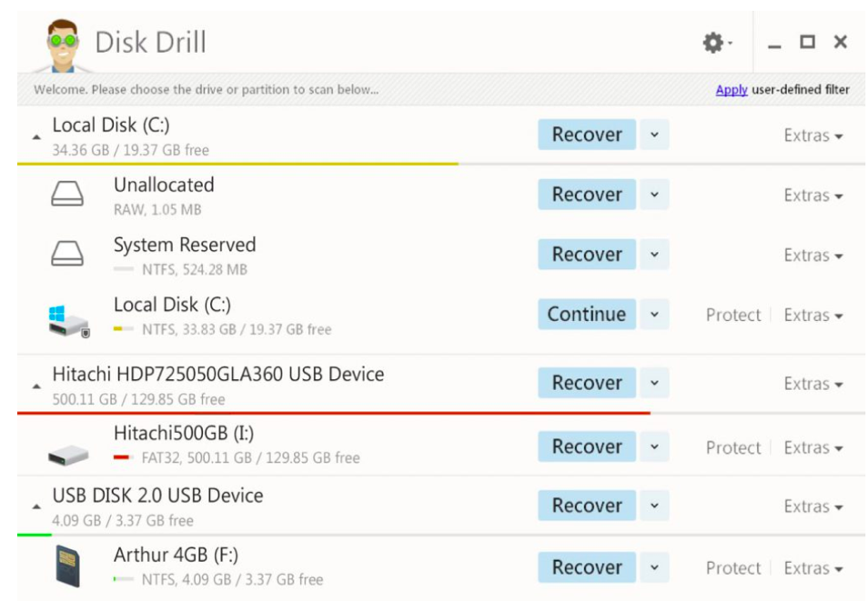Click Recover for Arthur 4GB (F:)
This screenshot has width=868, height=601.
pos(587,567)
